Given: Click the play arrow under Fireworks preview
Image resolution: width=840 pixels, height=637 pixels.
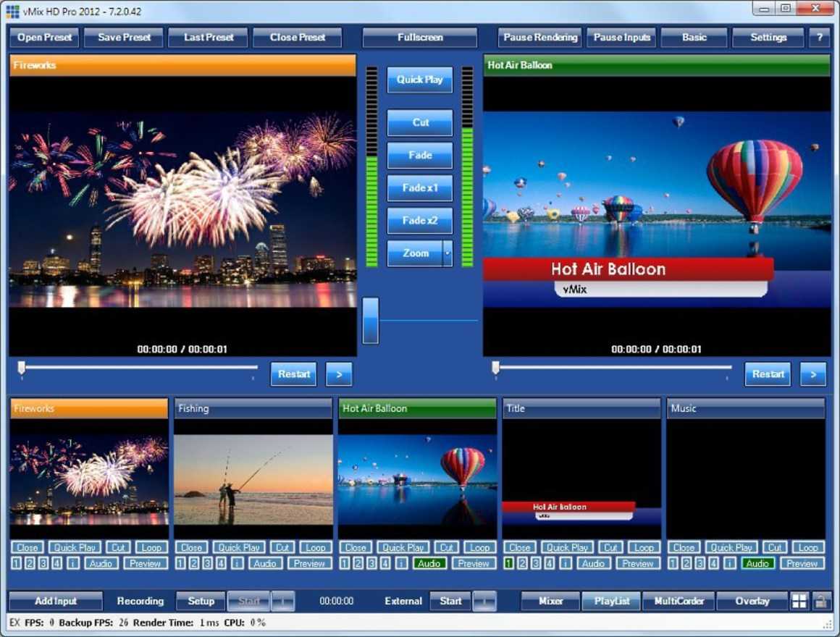Looking at the screenshot, I should 339,374.
